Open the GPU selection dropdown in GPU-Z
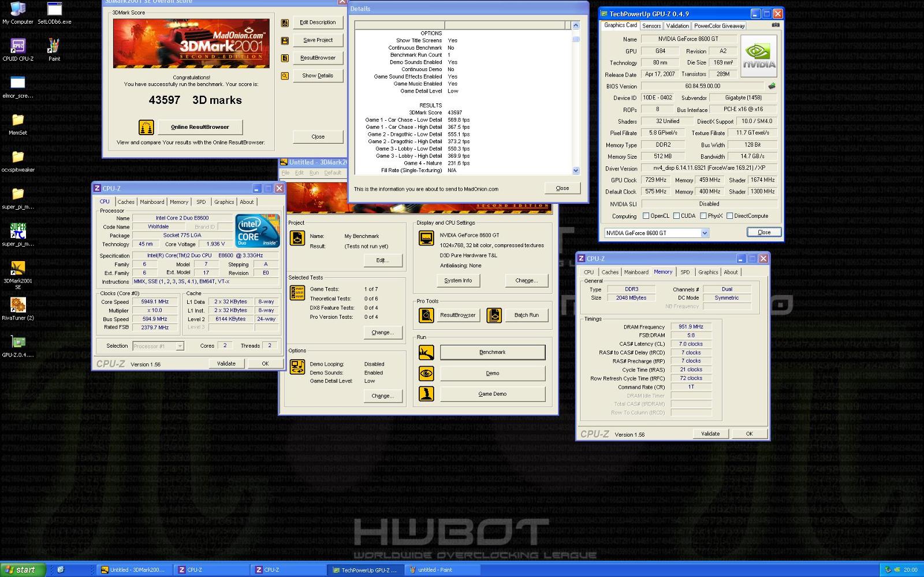 click(705, 233)
